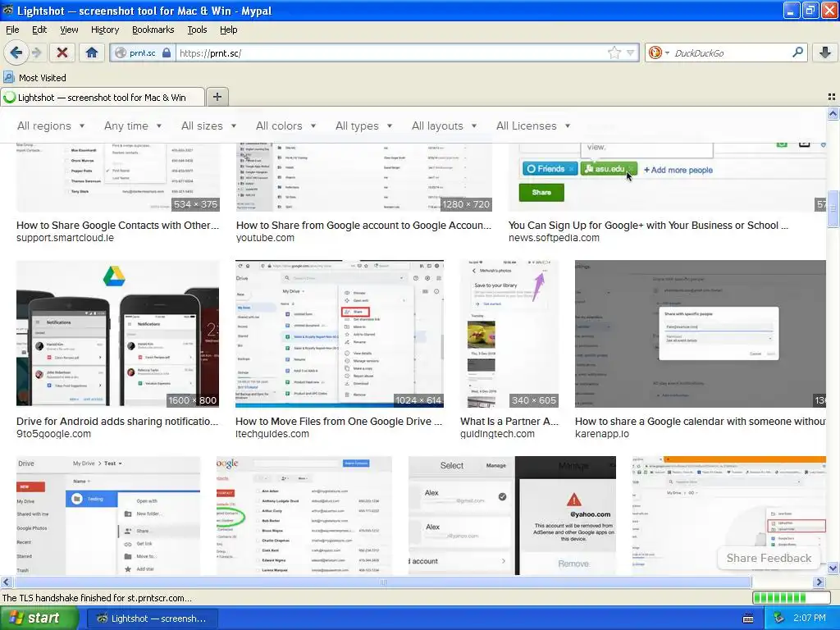Open the Drive Test folder context-menu thumbnail
Screen dimensions: 840x630
108,515
